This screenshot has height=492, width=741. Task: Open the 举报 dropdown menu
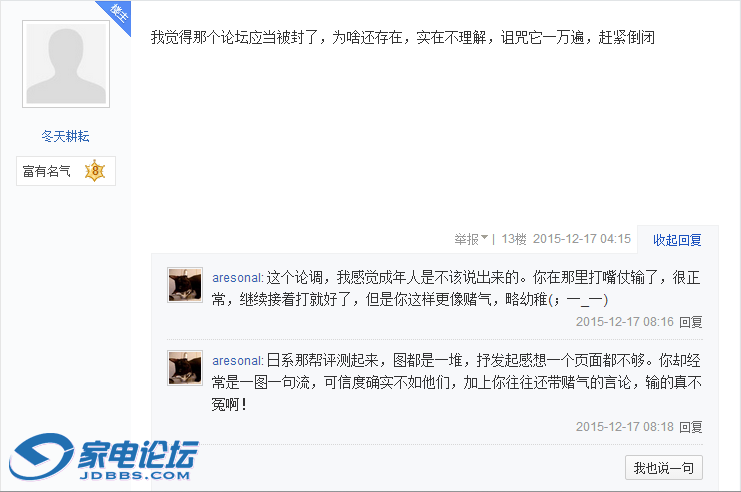(x=471, y=239)
